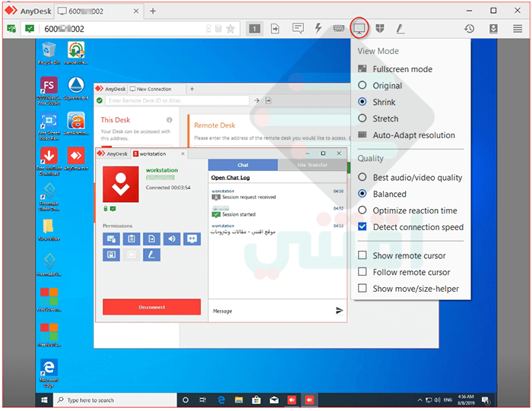Open the display settings monitor icon
The height and width of the screenshot is (411, 532).
point(359,28)
